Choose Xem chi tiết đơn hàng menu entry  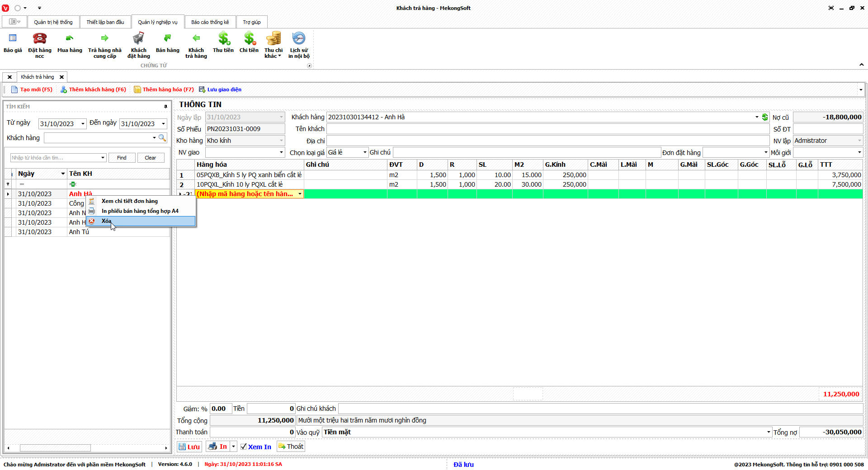[x=130, y=201]
